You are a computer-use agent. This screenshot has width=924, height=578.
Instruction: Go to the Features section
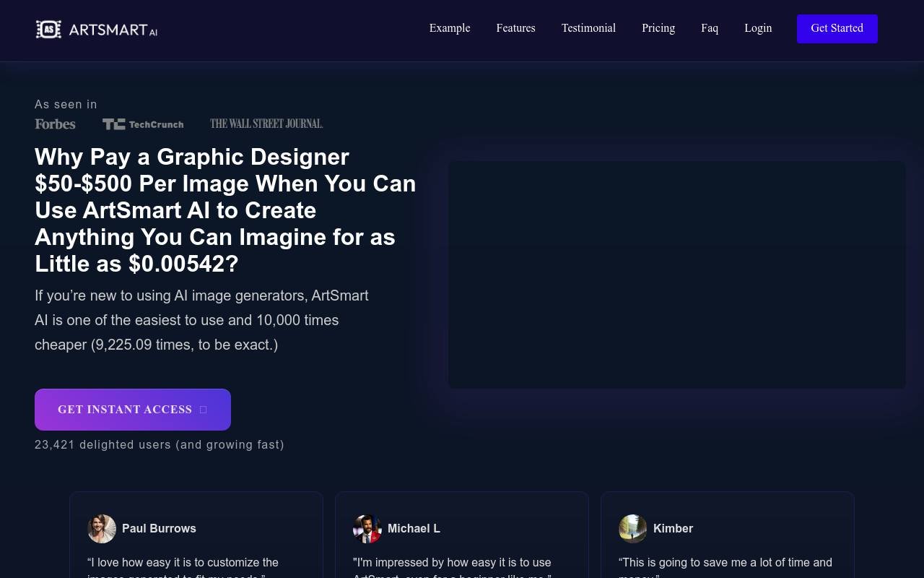[x=515, y=28]
